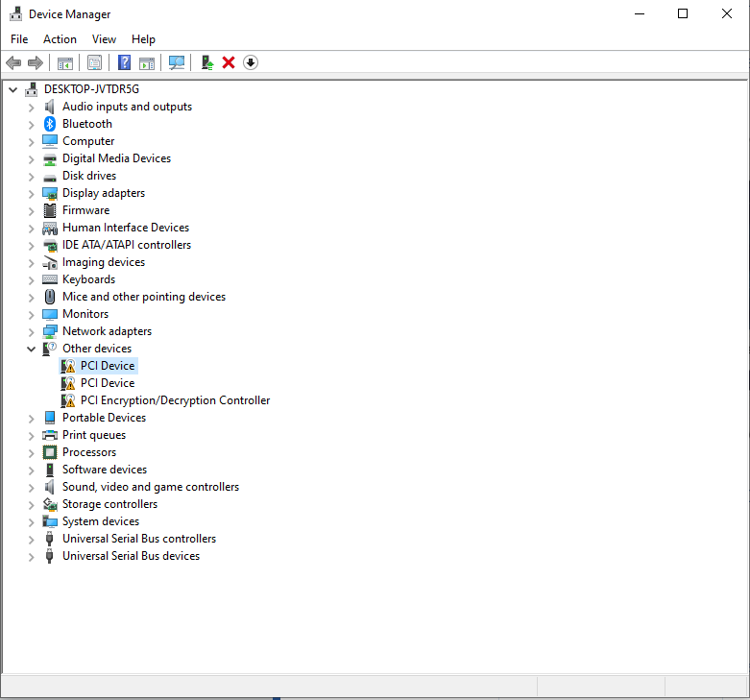Open the Help menu
This screenshot has height=700, width=750.
(x=143, y=39)
